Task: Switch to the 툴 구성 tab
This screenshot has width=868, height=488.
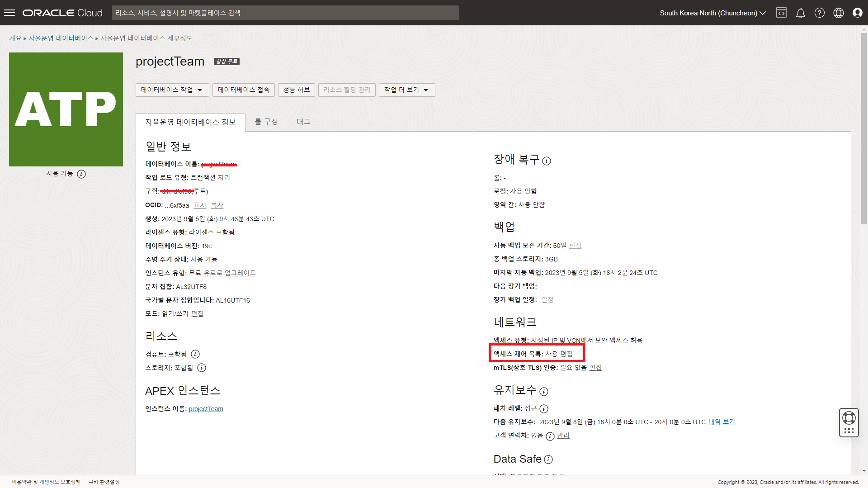Action: 266,122
